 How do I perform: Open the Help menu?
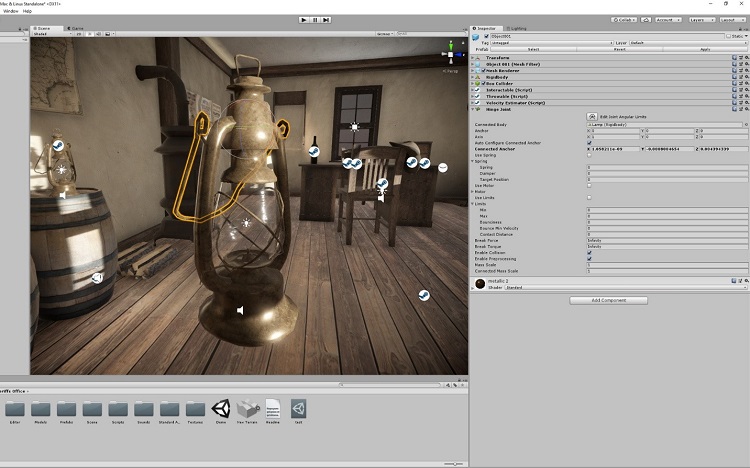click(x=27, y=11)
